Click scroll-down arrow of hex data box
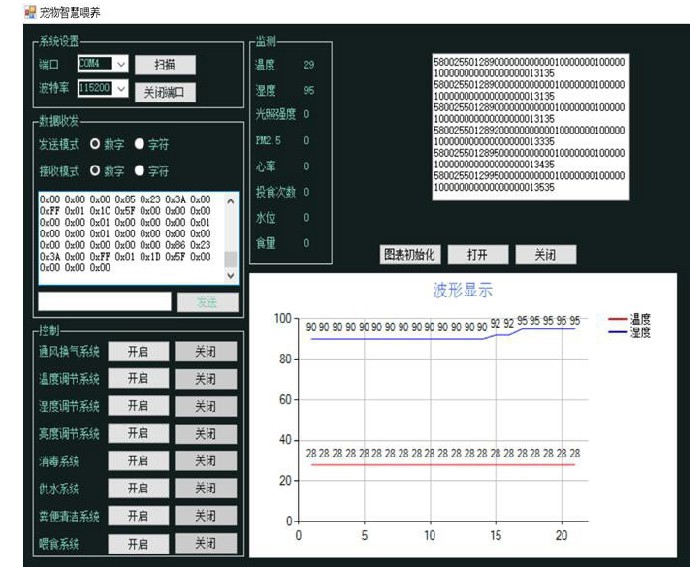Image resolution: width=690 pixels, height=567 pixels. (x=231, y=276)
